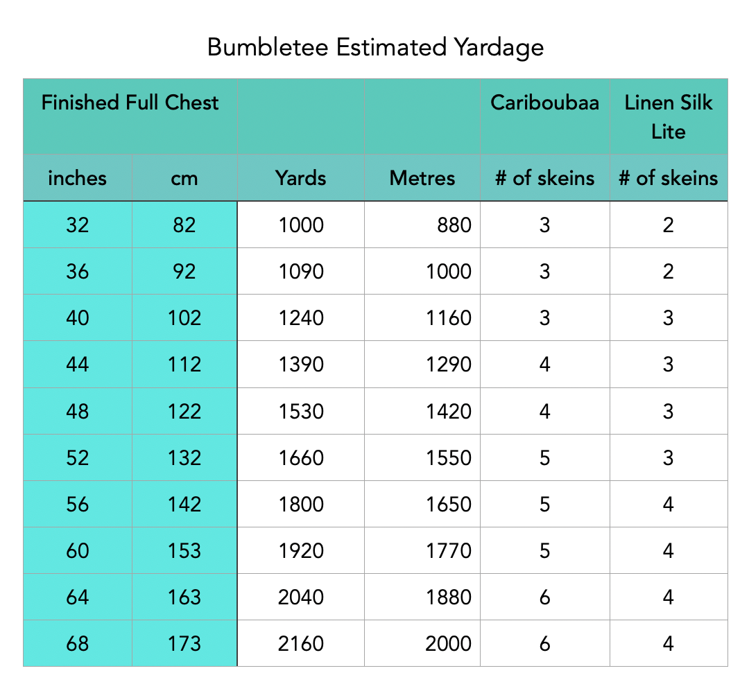Click the 1390 yards cell

(300, 364)
